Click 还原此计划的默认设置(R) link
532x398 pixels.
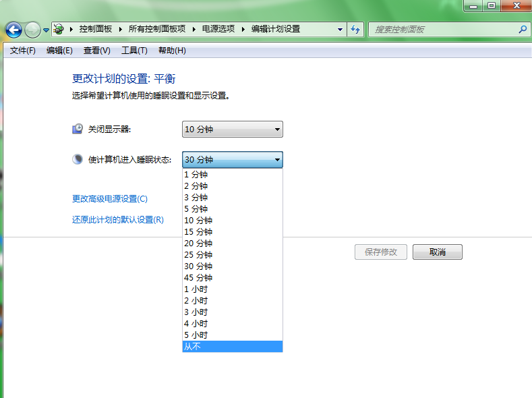click(117, 220)
